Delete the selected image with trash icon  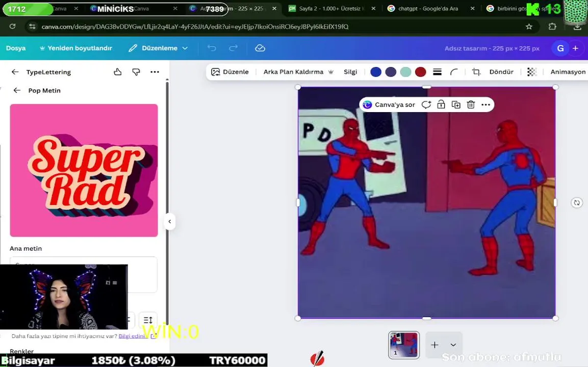tap(471, 104)
